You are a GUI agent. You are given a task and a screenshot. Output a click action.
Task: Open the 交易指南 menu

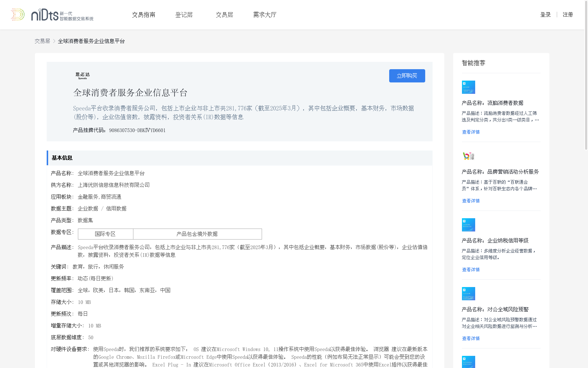[144, 15]
